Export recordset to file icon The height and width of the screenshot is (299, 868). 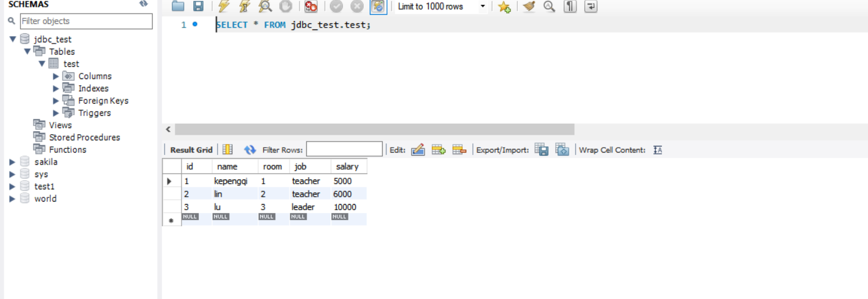[542, 149]
